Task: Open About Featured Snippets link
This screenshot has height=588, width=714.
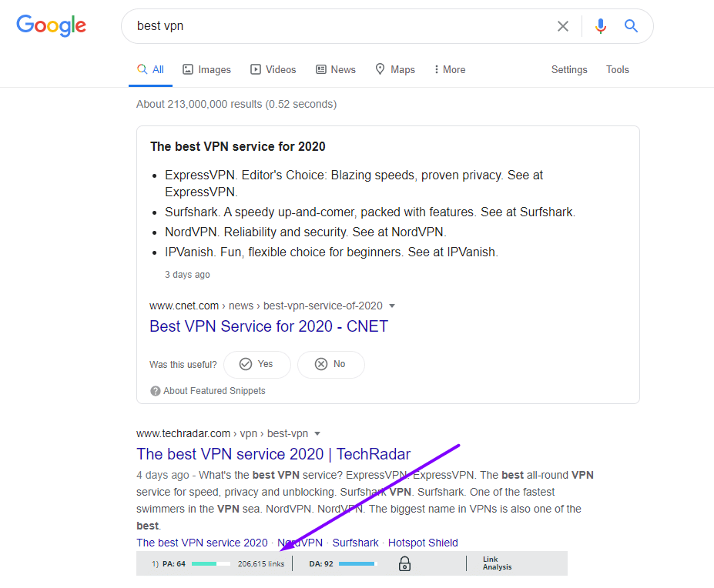Action: click(214, 391)
